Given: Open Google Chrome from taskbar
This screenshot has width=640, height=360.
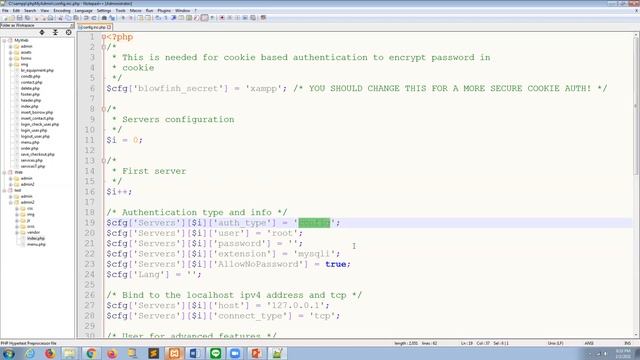Looking at the screenshot, I should (x=91, y=353).
